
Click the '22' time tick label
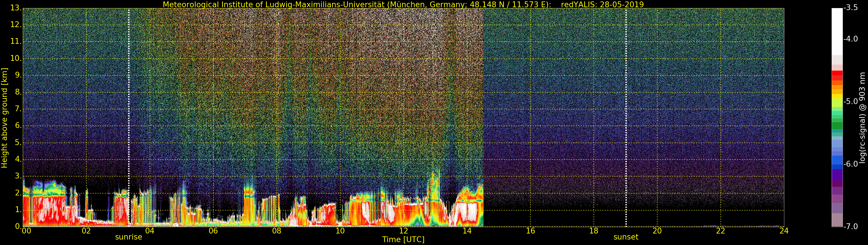click(720, 231)
